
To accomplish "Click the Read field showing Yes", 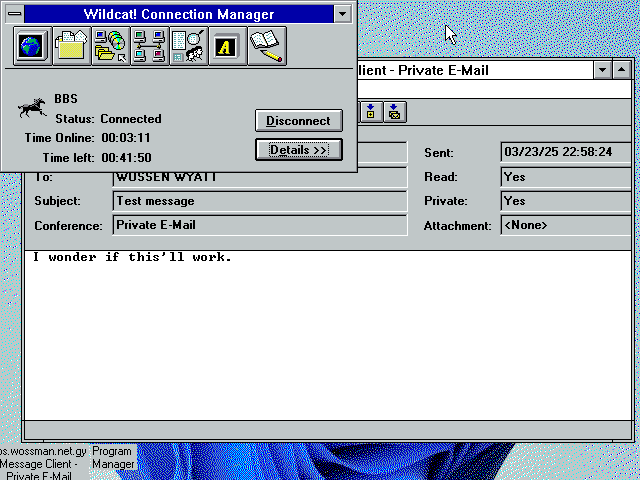I will (566, 177).
